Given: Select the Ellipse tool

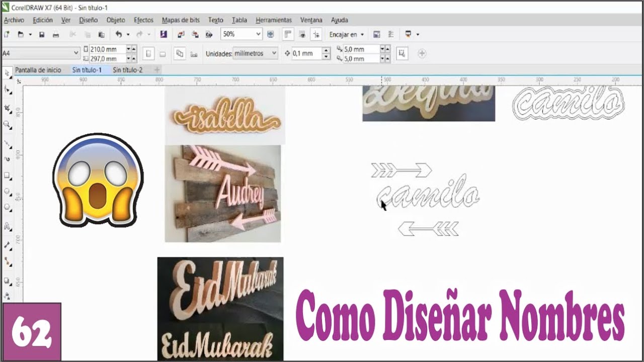Looking at the screenshot, I should coord(7,192).
